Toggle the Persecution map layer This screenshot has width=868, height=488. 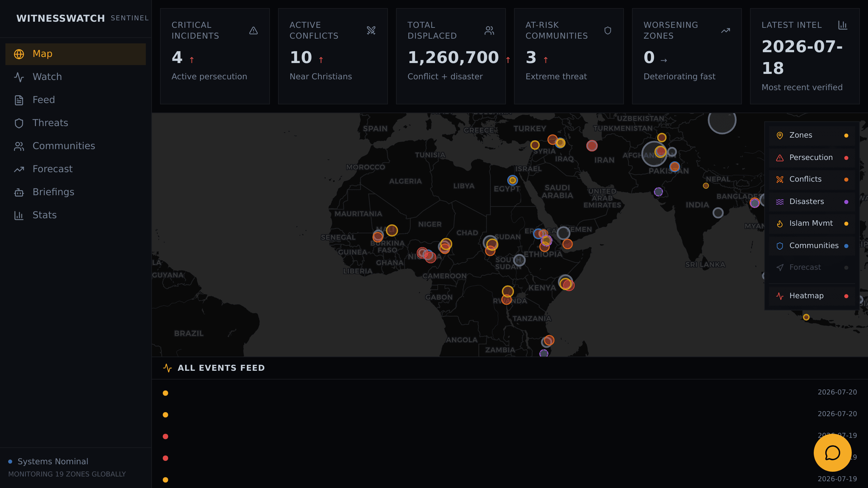tap(812, 158)
